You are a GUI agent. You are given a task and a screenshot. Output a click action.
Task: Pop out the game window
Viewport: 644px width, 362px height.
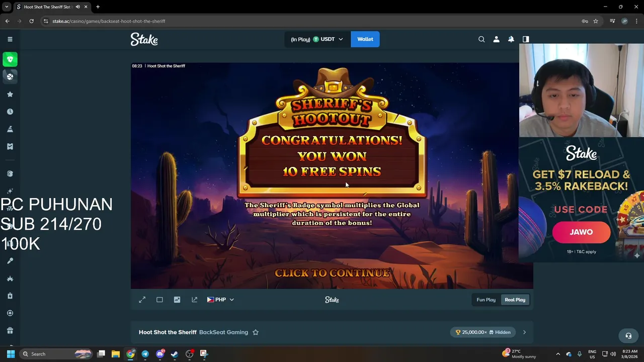click(x=194, y=300)
